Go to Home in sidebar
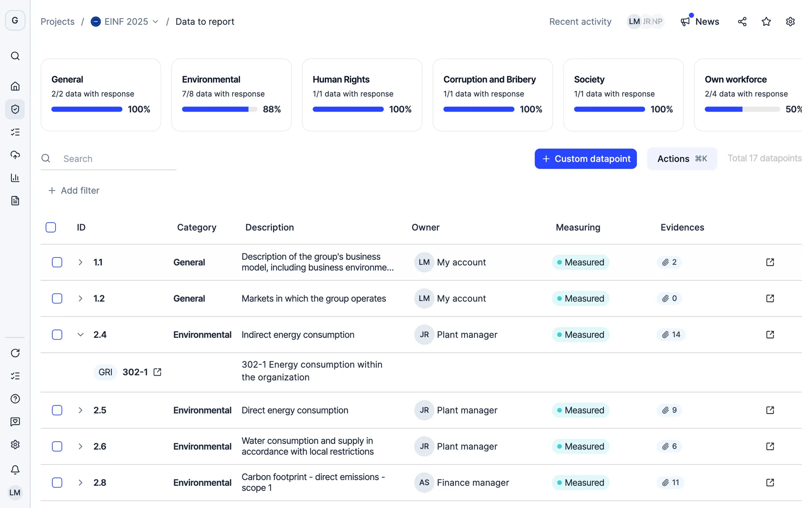The image size is (812, 508). pyautogui.click(x=15, y=86)
